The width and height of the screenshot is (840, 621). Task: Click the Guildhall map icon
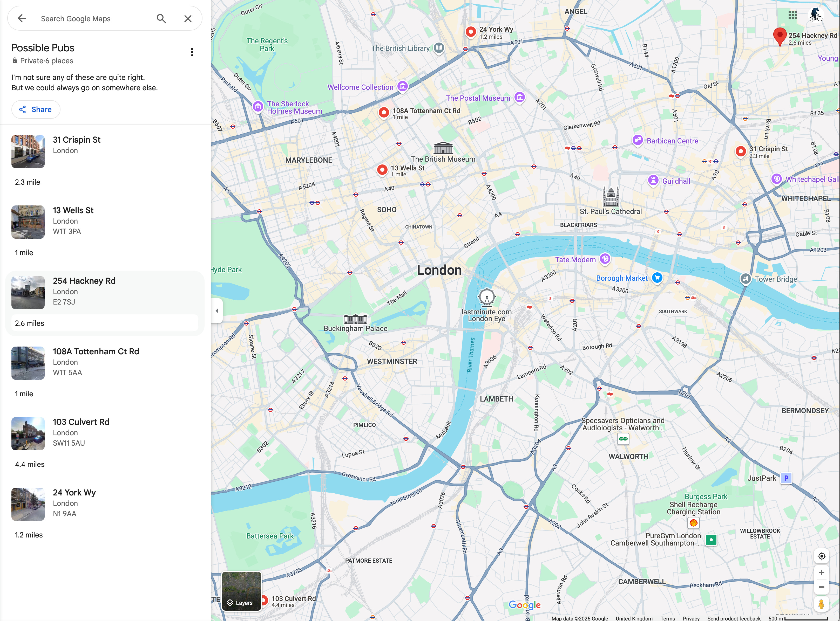pos(653,181)
